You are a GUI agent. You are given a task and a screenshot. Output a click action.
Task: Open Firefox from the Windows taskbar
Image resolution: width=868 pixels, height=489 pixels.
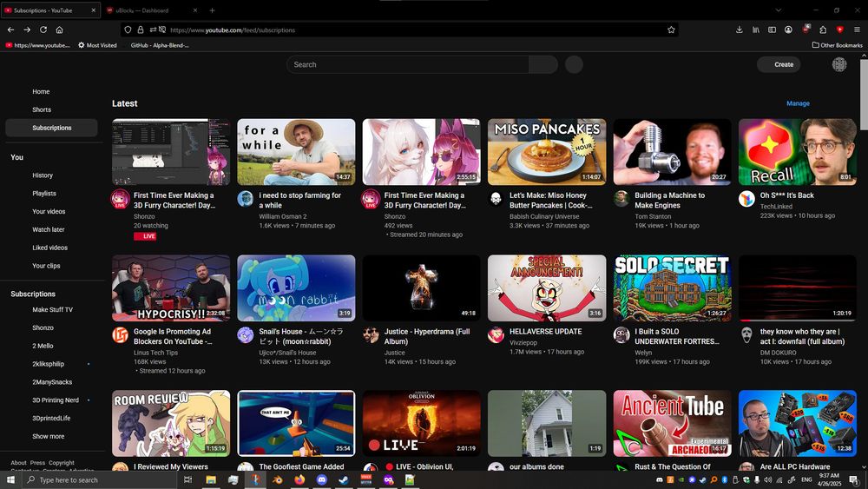tap(299, 479)
